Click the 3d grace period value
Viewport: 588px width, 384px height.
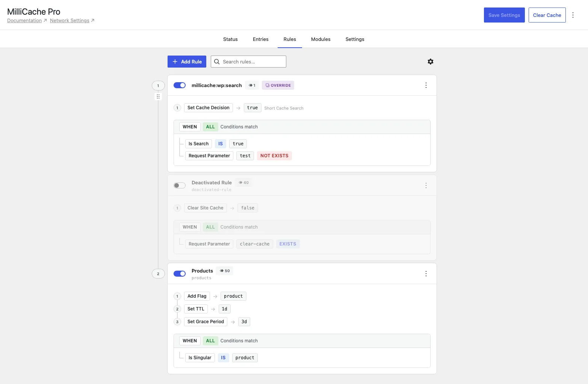(x=244, y=322)
